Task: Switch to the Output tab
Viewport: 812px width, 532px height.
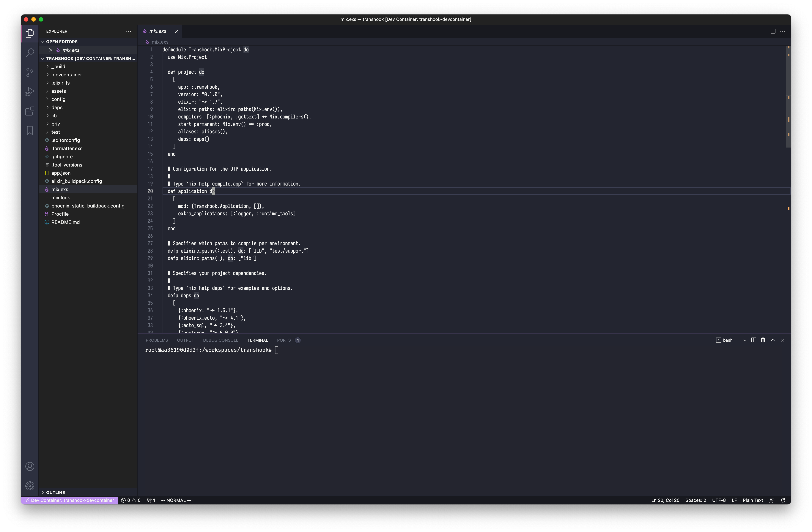Action: coord(185,340)
